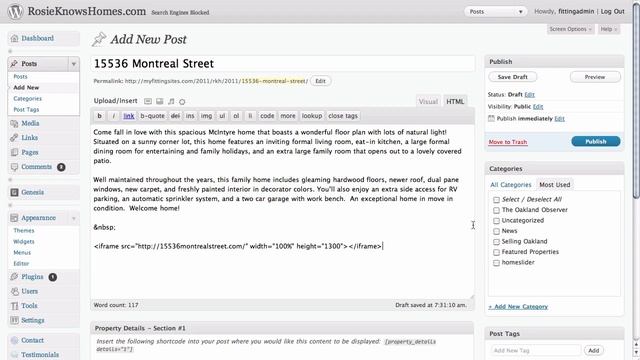640x360 pixels.
Task: Click the Add an Image upload icon
Action: (x=148, y=101)
